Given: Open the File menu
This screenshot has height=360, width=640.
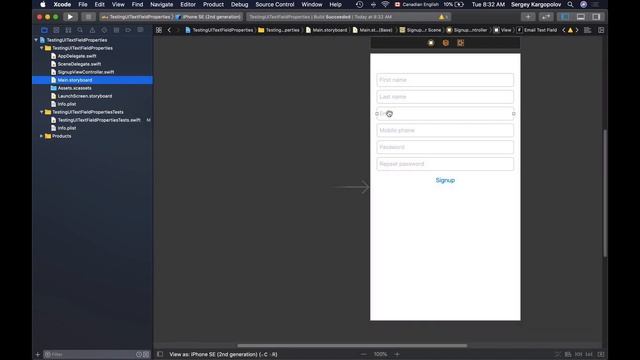Looking at the screenshot, I should pos(83,4).
